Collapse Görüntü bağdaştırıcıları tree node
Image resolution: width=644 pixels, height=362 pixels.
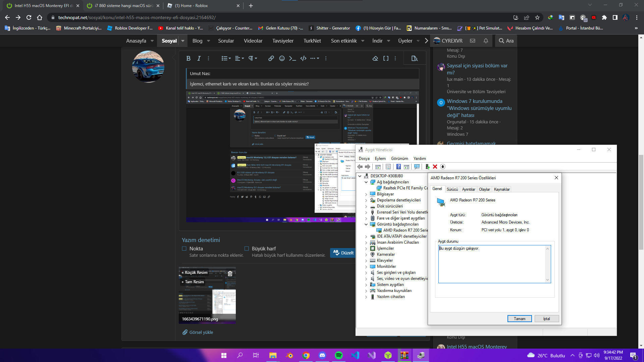[x=366, y=224]
